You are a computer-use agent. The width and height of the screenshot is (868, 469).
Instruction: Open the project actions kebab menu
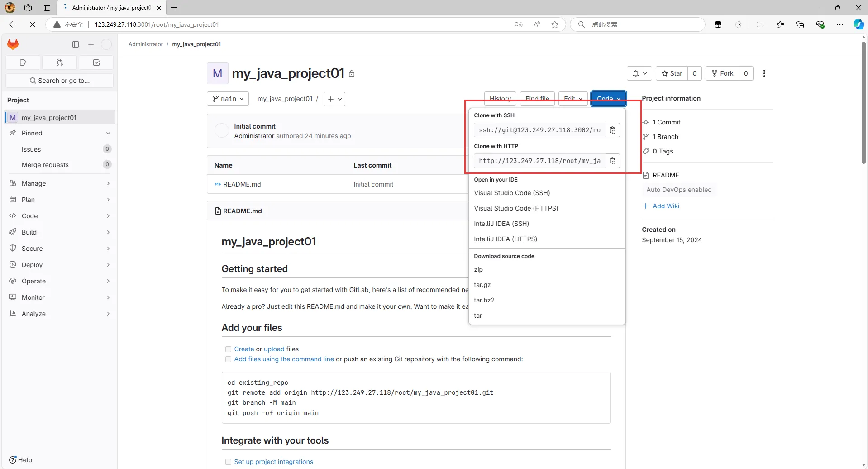point(764,73)
